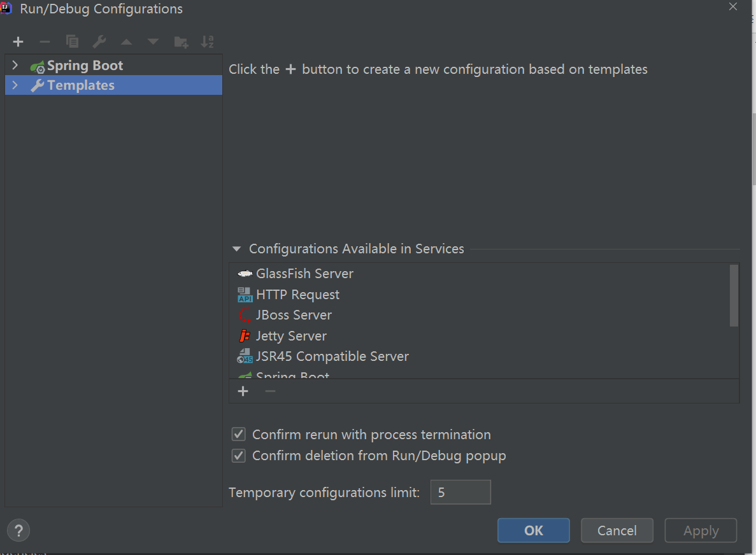
Task: Click the sort configurations alphabetically icon
Action: point(208,42)
